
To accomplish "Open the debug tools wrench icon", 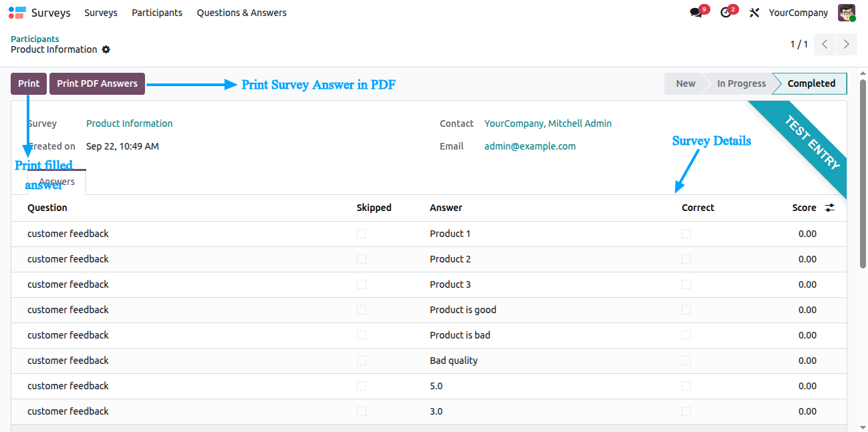I will (x=754, y=13).
